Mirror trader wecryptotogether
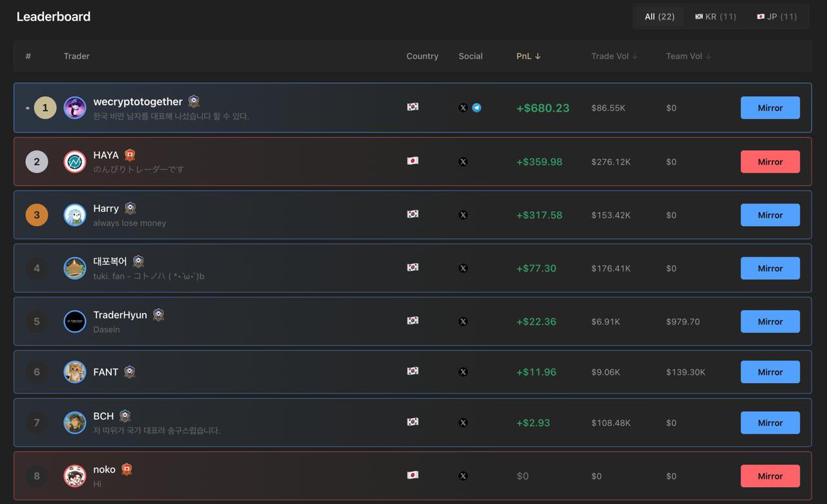The width and height of the screenshot is (827, 504). click(770, 108)
